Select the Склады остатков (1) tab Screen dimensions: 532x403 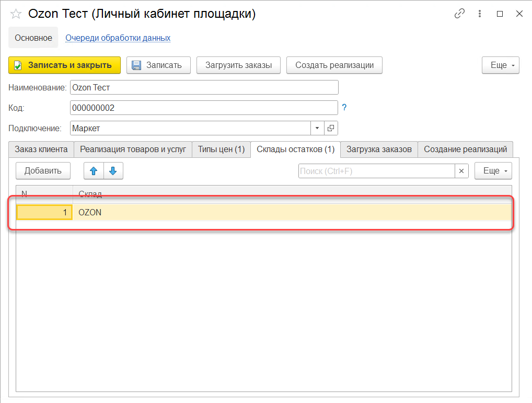click(295, 149)
